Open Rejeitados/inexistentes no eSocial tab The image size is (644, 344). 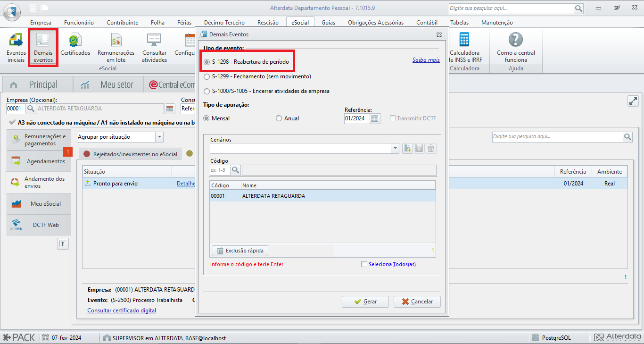tap(130, 154)
